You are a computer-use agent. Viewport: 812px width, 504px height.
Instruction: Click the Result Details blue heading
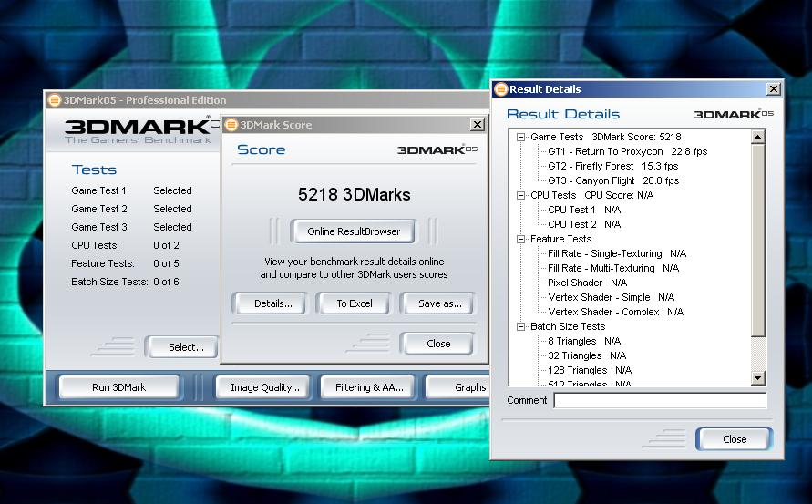[563, 115]
